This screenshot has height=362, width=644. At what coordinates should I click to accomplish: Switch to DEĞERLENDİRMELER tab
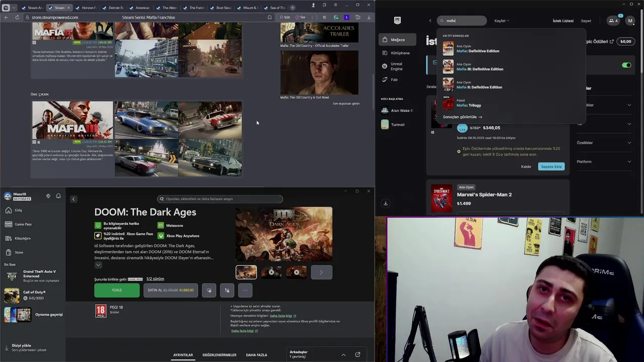point(219,355)
